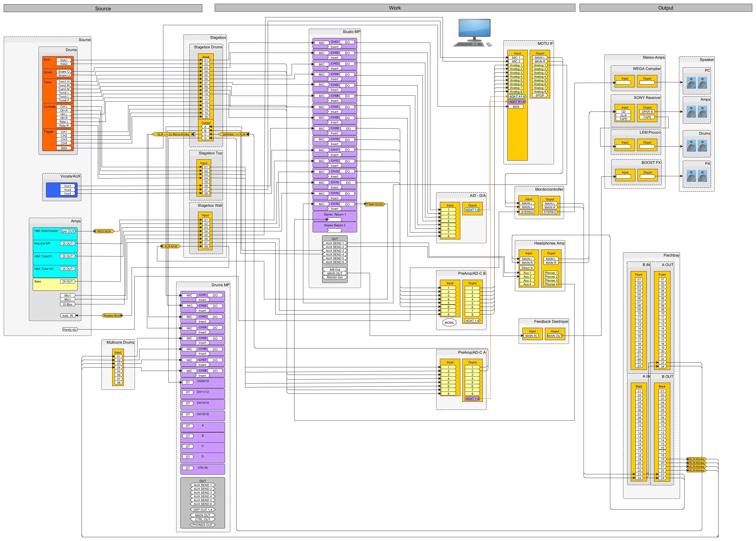Click the right speaker icon under Amps

[702, 112]
